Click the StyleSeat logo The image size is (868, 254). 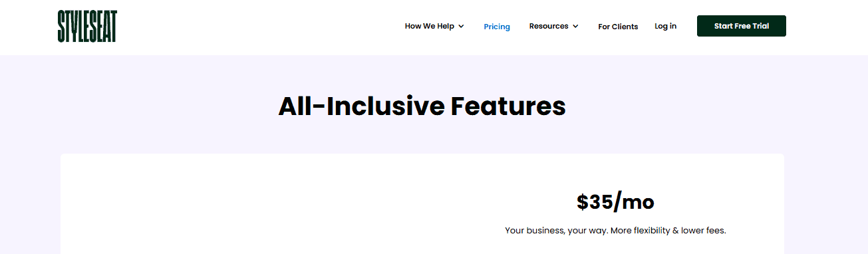tap(87, 26)
